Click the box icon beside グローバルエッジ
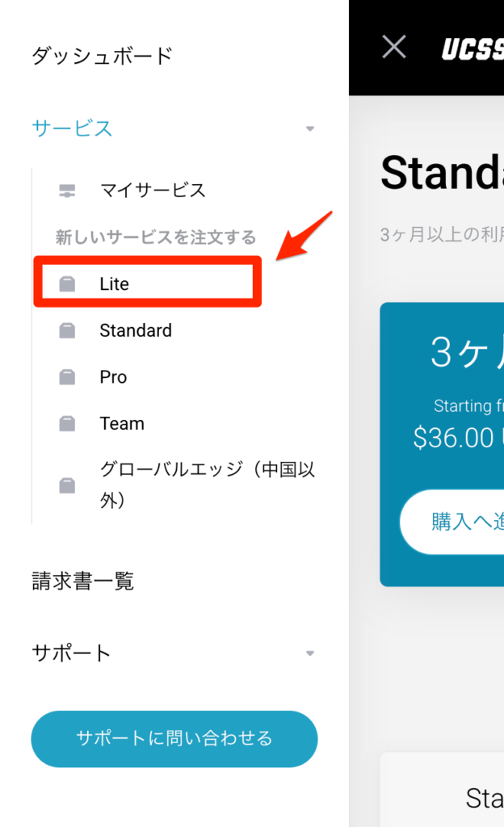Viewport: 504px width, 827px height. [x=67, y=485]
